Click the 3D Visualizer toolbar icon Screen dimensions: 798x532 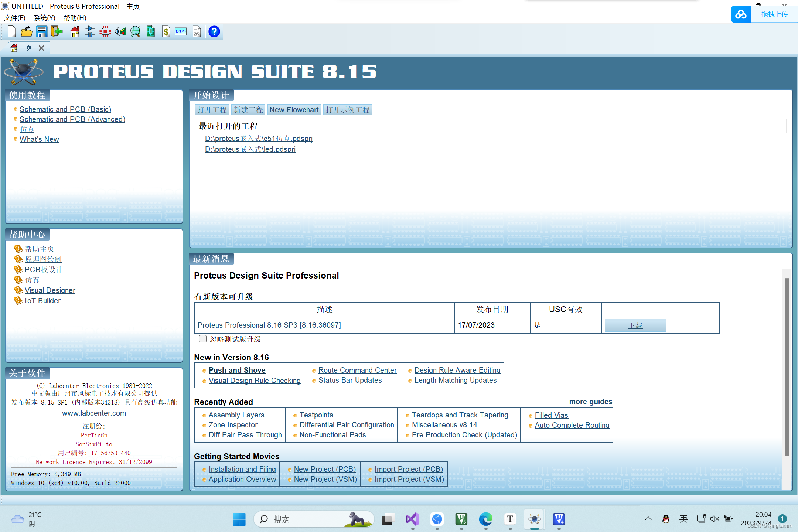click(x=120, y=32)
